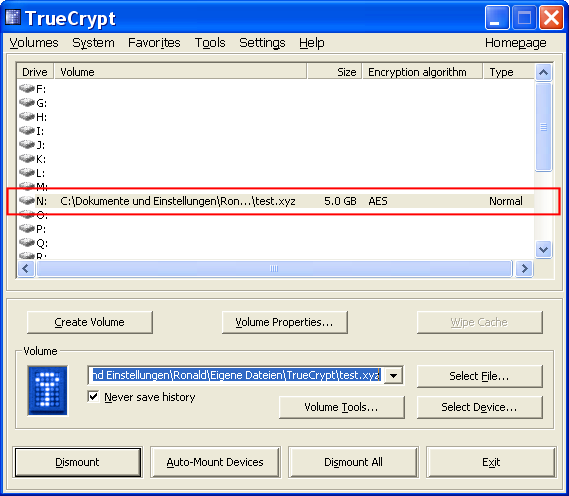
Task: Click the TrueCrypt title bar icon
Action: tap(13, 17)
